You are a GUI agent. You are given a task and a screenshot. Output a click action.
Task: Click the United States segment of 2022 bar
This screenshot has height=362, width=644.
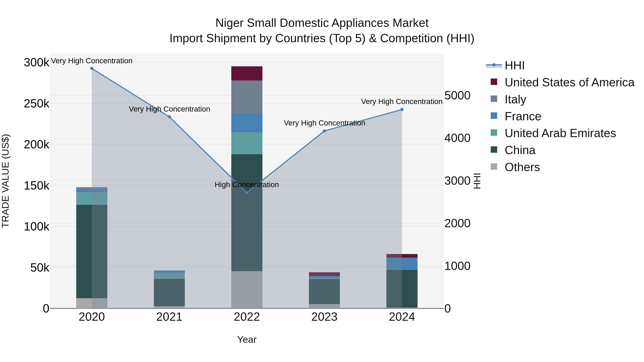click(247, 73)
